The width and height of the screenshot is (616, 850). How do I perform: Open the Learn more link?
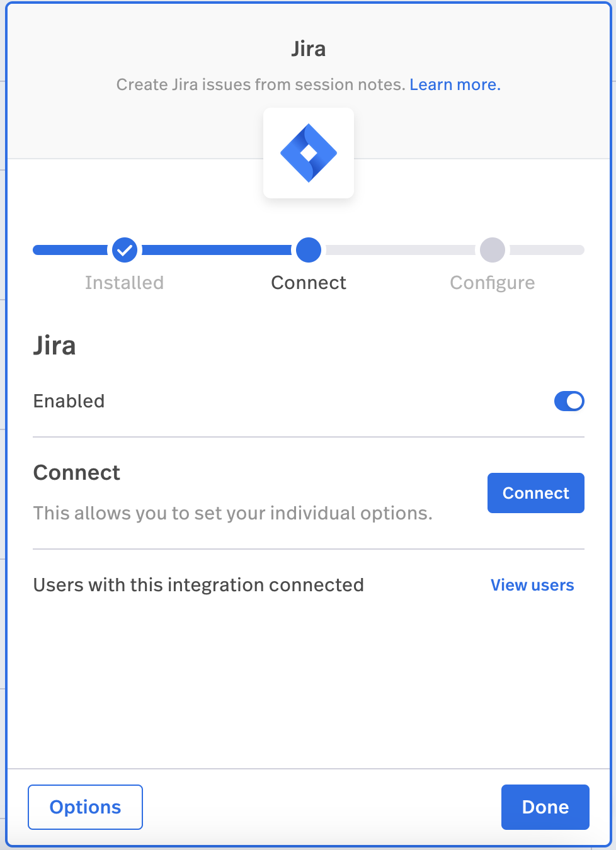pyautogui.click(x=455, y=85)
